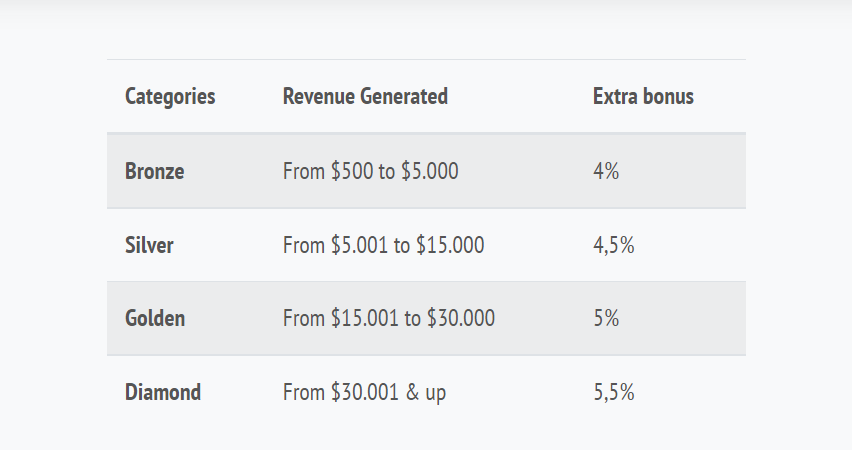This screenshot has width=852, height=450.
Task: Click the $30.000 amount in Golden row
Action: pos(461,319)
